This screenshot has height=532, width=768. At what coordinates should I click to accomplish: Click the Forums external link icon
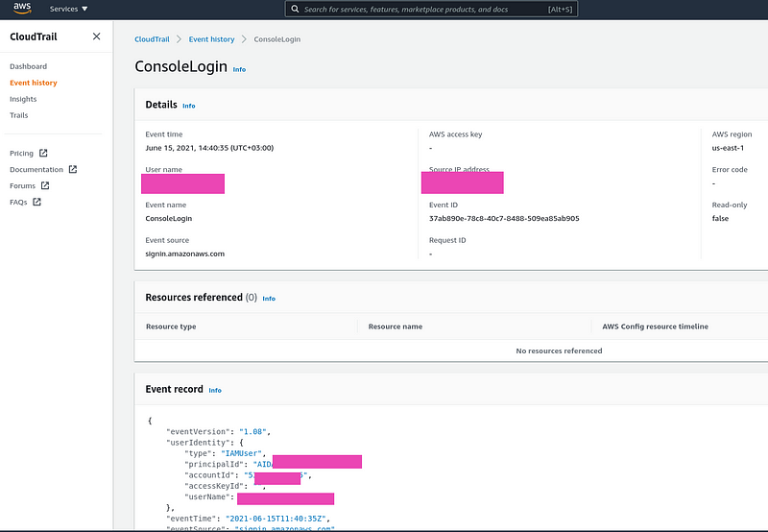click(45, 185)
